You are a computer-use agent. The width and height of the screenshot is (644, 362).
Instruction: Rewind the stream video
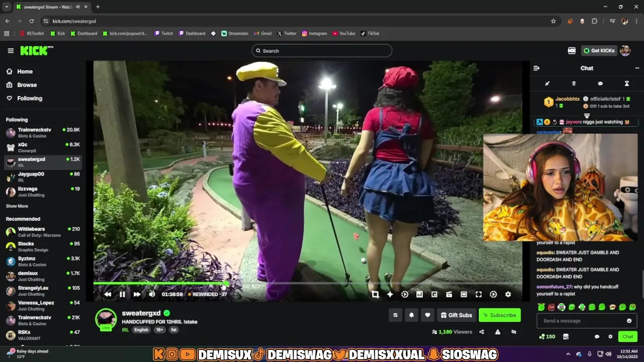pyautogui.click(x=108, y=295)
